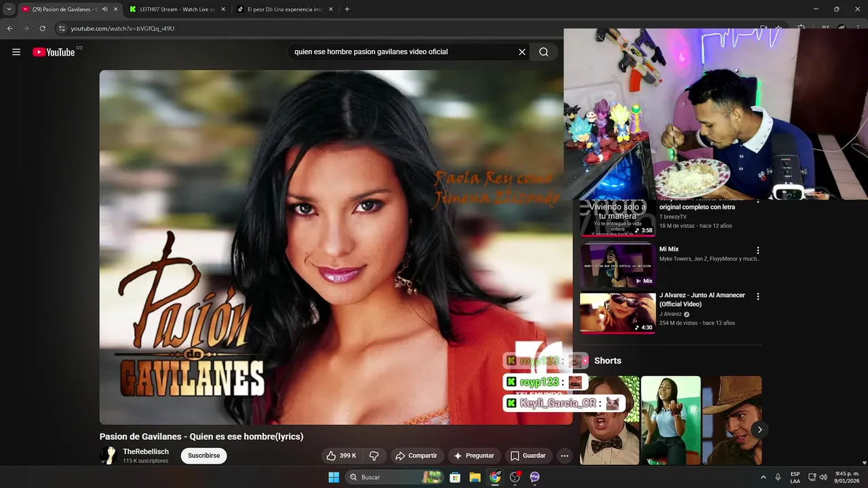Viewport: 868px width, 488px height.
Task: Subscribe using the Suscribirse button
Action: (x=204, y=456)
